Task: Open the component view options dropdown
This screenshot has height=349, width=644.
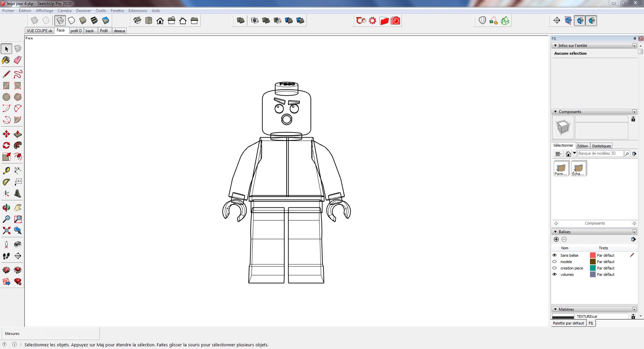Action: (x=558, y=154)
